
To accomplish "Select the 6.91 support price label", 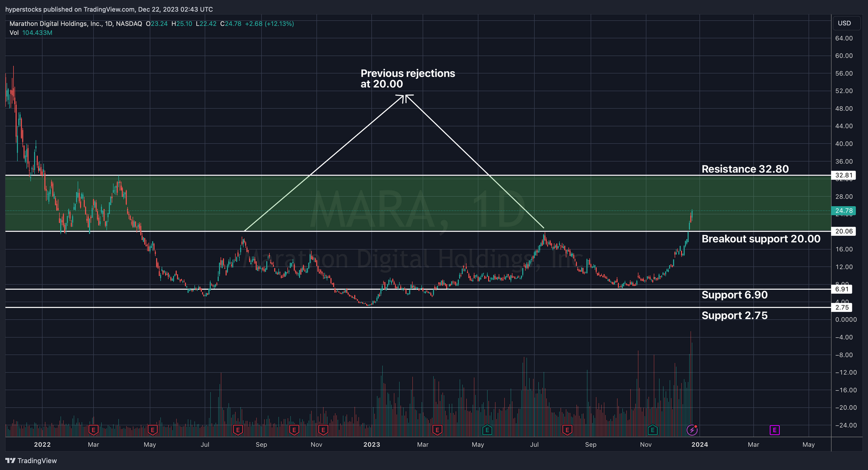I will [841, 289].
